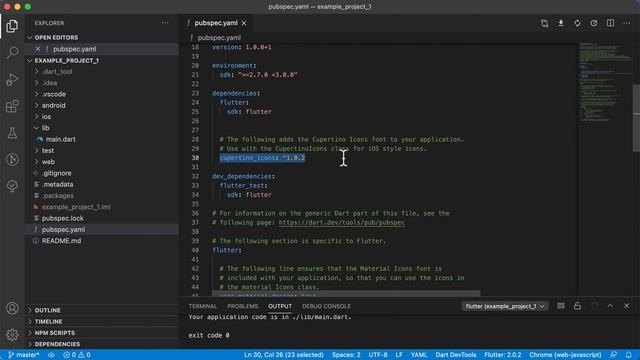The image size is (640, 360).
Task: Open the Git graph activity icon
Action: click(x=12, y=159)
